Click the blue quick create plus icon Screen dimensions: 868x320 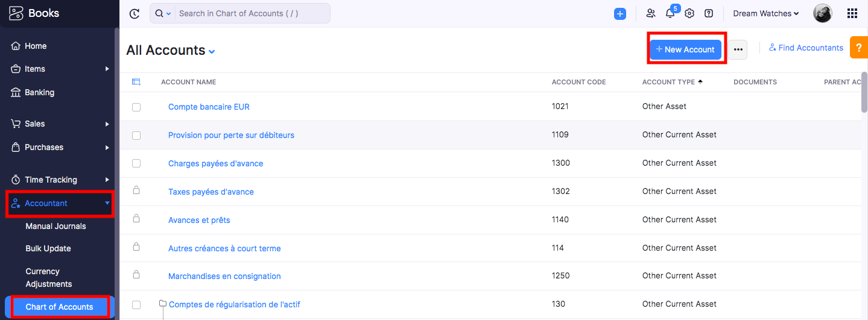(620, 13)
